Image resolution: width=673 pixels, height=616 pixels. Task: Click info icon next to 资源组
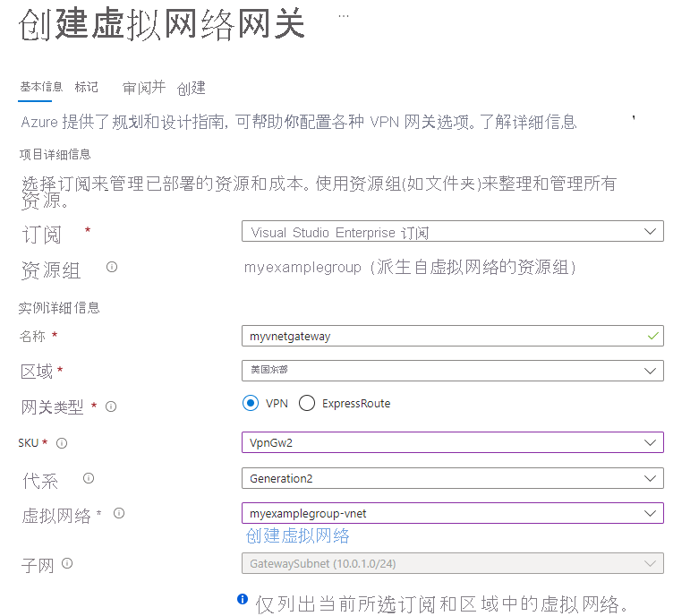pyautogui.click(x=112, y=267)
